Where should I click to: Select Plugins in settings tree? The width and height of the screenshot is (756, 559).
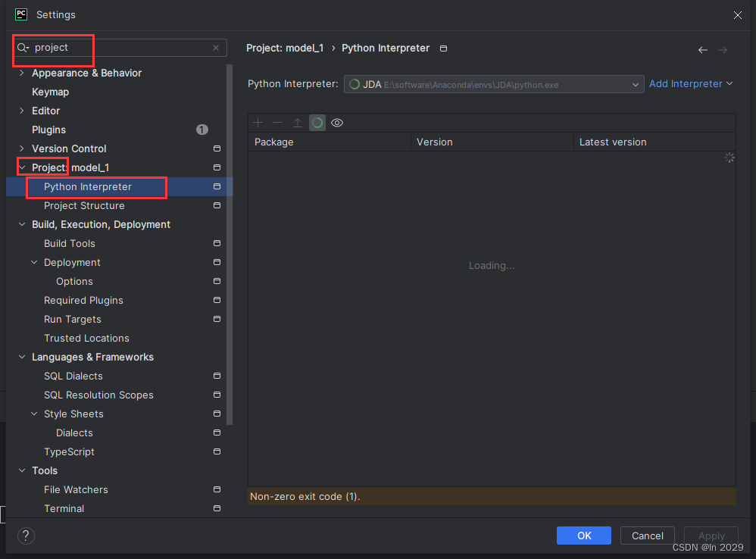tap(48, 130)
